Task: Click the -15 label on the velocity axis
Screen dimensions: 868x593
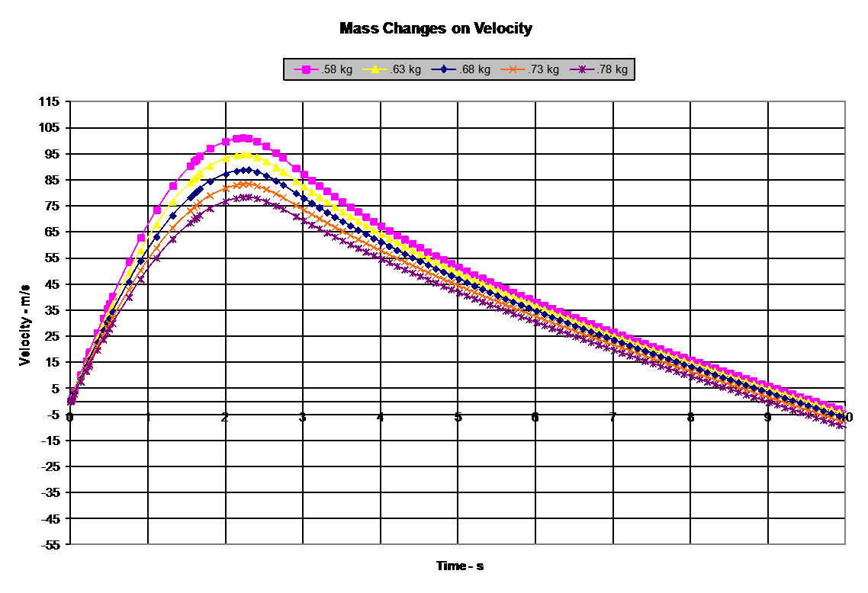Action: 50,441
